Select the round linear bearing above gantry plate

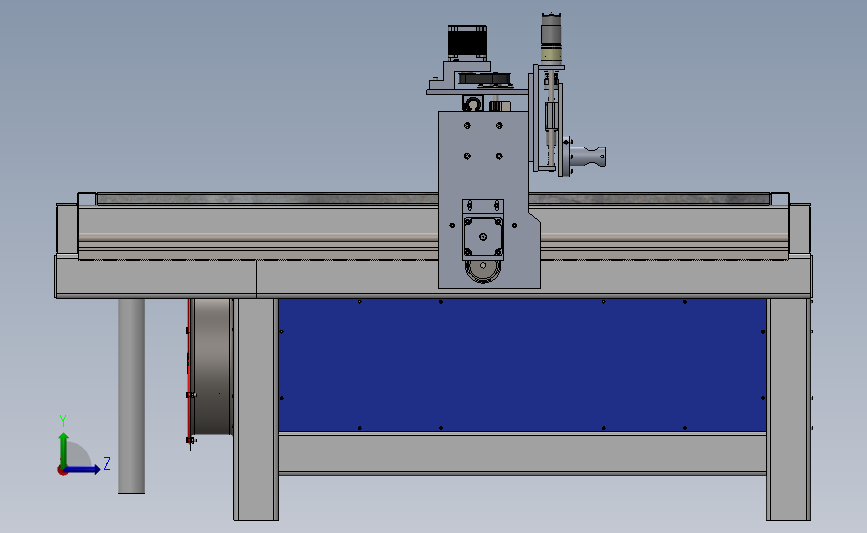pyautogui.click(x=473, y=103)
